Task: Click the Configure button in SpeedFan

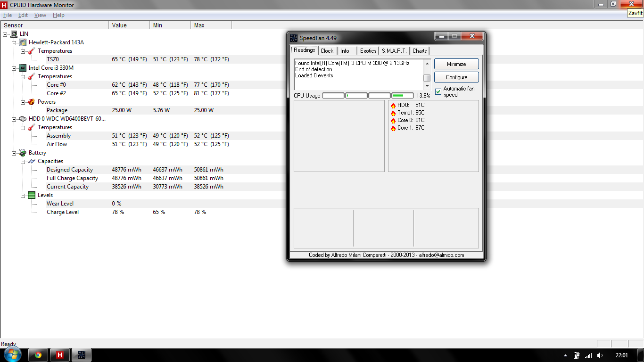Action: pyautogui.click(x=456, y=77)
